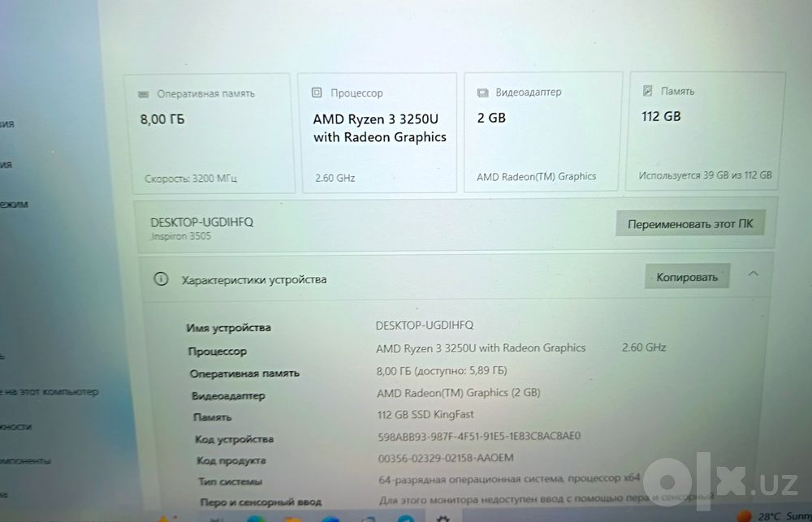Click the storage drive icon beside Память card title
812x522 pixels.
(x=647, y=91)
